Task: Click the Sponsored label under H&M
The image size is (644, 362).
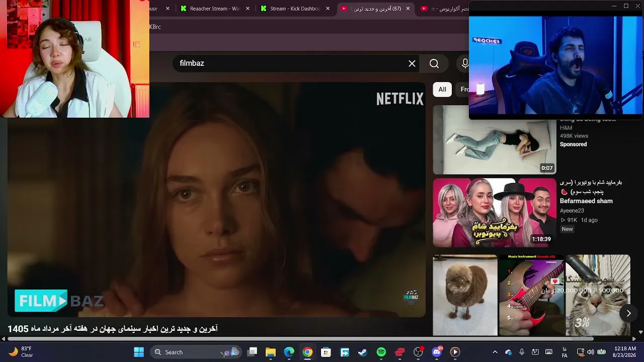Action: [574, 144]
